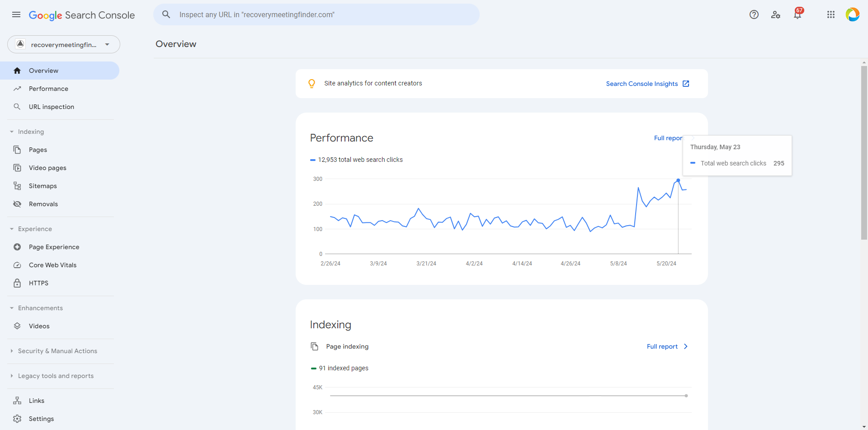Click the May 23 data point on chart
The height and width of the screenshot is (430, 868).
coord(678,180)
